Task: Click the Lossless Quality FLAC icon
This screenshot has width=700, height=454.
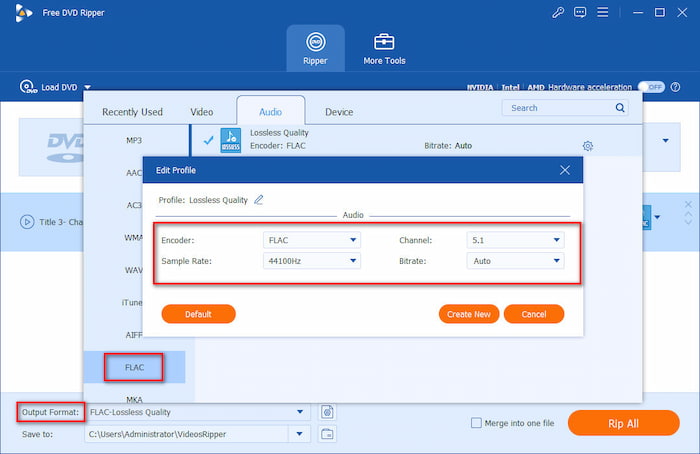Action: (231, 140)
